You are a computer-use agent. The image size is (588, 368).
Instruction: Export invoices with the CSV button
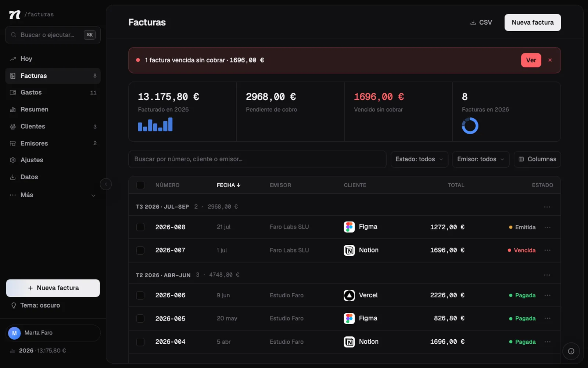(x=481, y=22)
